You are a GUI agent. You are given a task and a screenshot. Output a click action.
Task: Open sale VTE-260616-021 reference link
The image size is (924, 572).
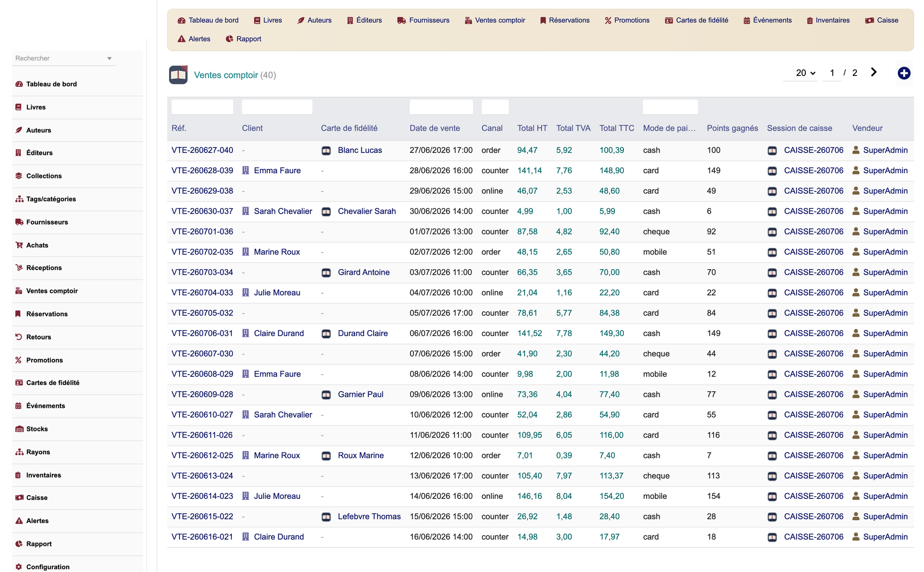[202, 537]
